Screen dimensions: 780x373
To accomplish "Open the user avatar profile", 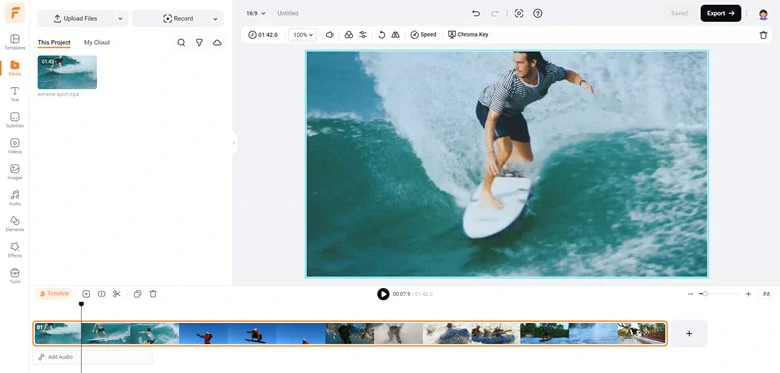I will [x=764, y=14].
